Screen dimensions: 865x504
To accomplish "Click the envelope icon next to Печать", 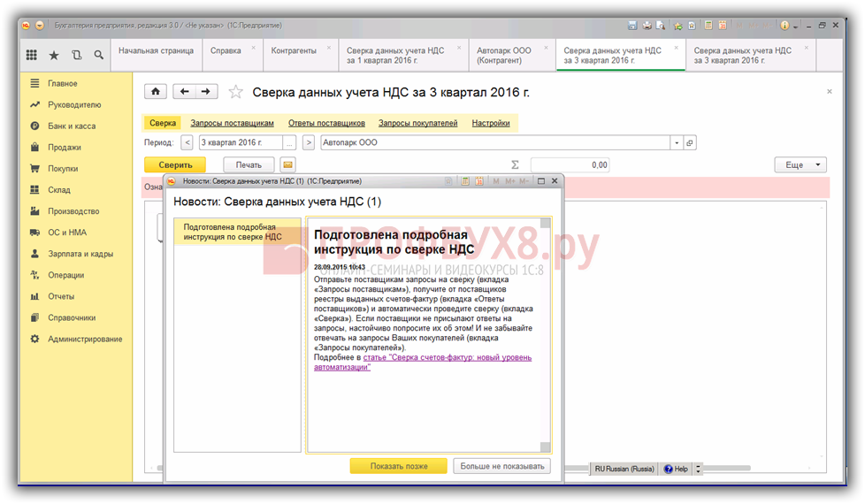I will tap(287, 164).
